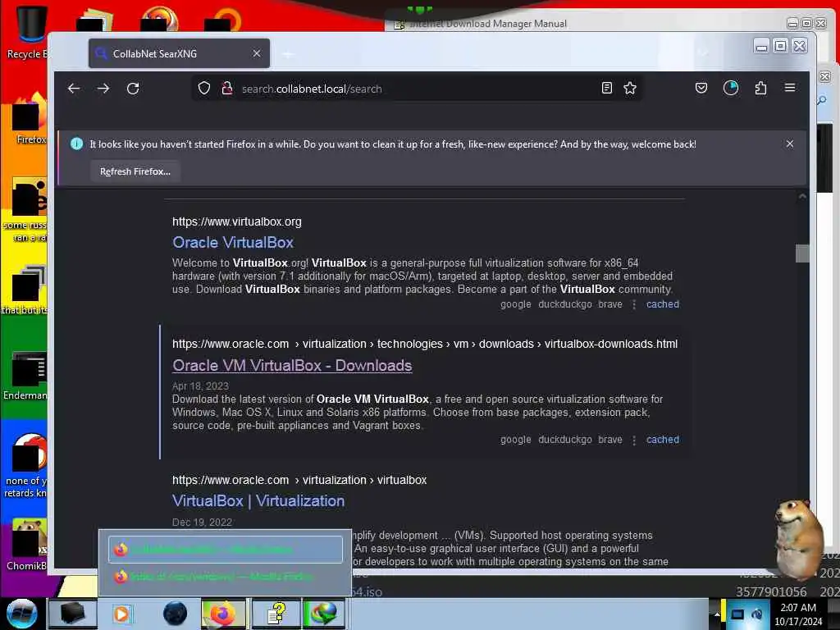Click the hamster desktop mascot figure
Viewport: 840px width, 630px height.
point(798,538)
